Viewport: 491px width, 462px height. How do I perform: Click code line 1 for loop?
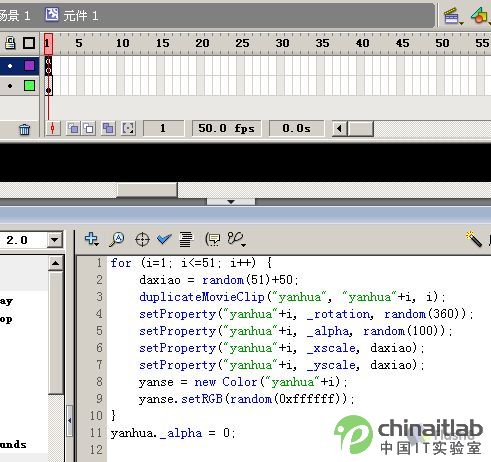tap(191, 263)
